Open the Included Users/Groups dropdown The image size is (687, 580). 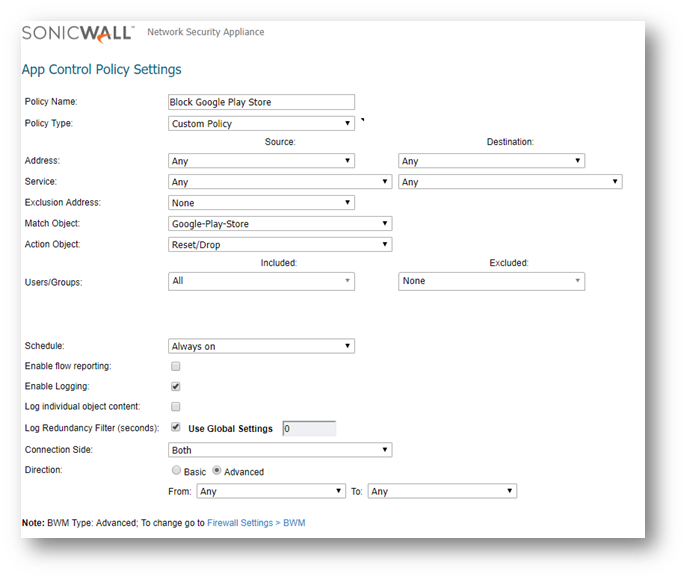click(x=261, y=281)
